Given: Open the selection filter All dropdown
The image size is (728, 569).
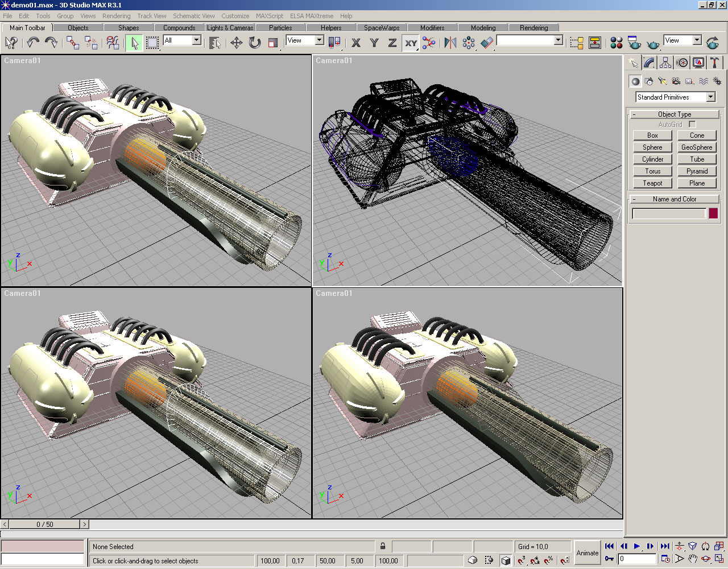Looking at the screenshot, I should tap(196, 40).
